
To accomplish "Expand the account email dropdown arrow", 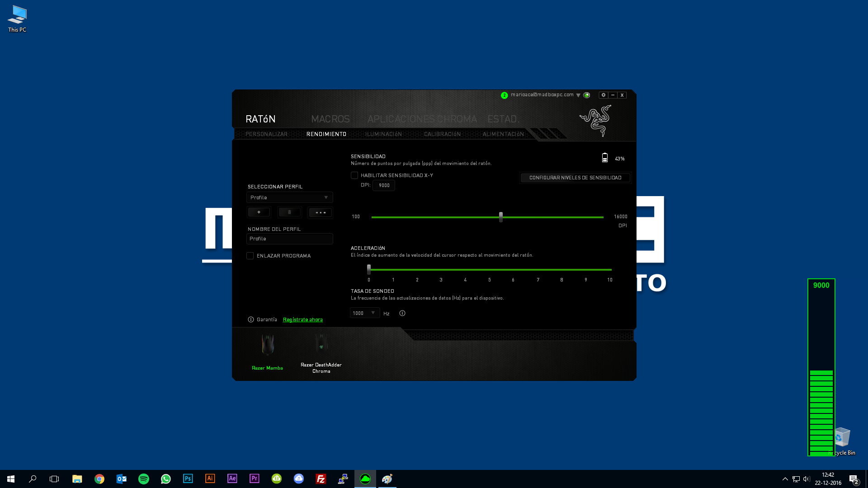I will [x=578, y=95].
